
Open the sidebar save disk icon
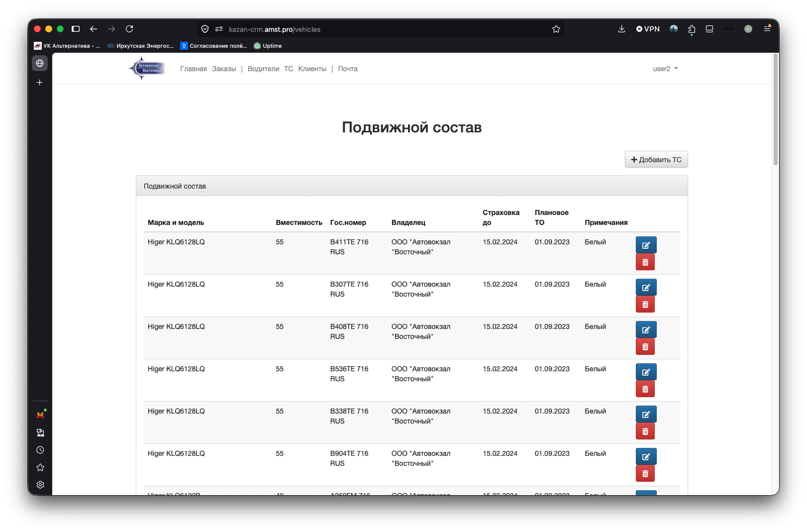click(x=40, y=432)
